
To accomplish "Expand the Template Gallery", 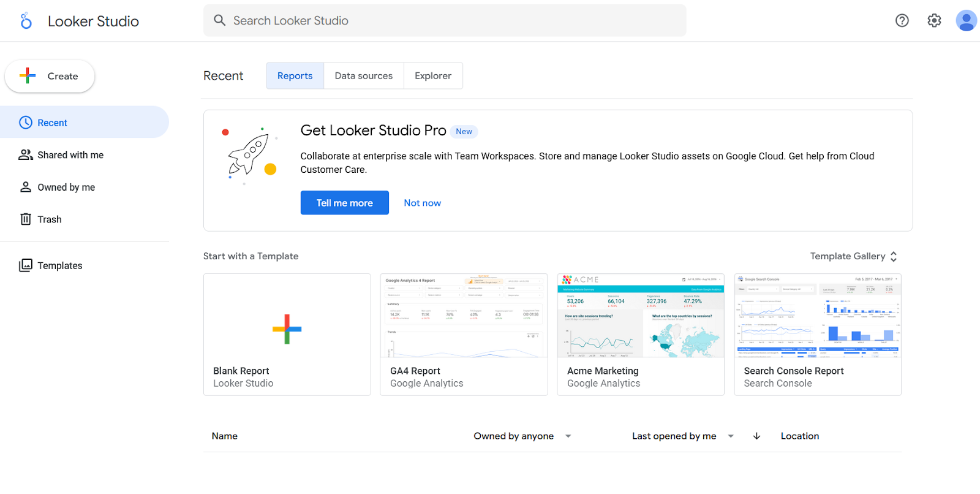I will click(x=854, y=256).
